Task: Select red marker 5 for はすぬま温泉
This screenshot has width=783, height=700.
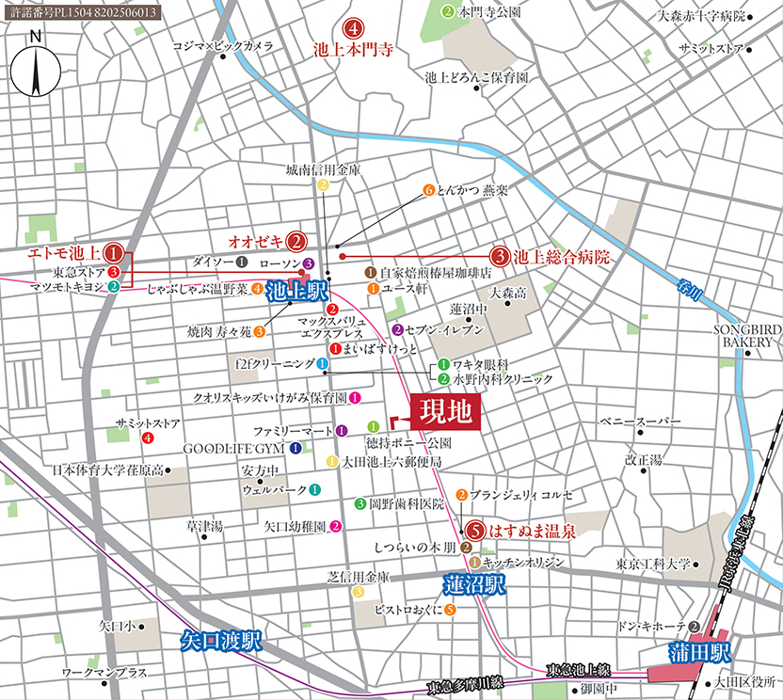Action: pyautogui.click(x=476, y=531)
